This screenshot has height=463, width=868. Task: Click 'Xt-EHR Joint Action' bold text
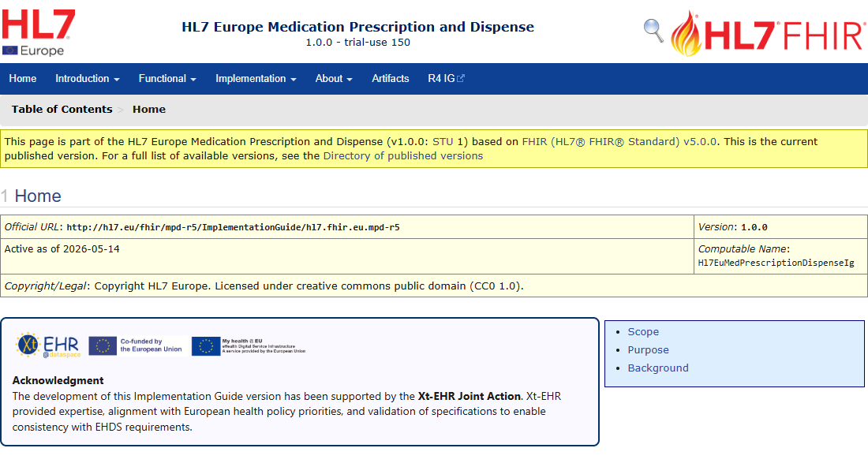coord(469,396)
